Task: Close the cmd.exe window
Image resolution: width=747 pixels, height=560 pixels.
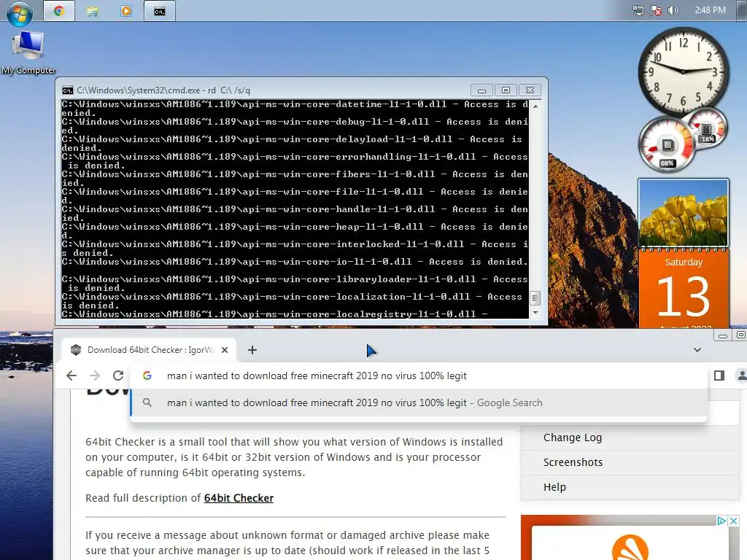Action: (530, 90)
